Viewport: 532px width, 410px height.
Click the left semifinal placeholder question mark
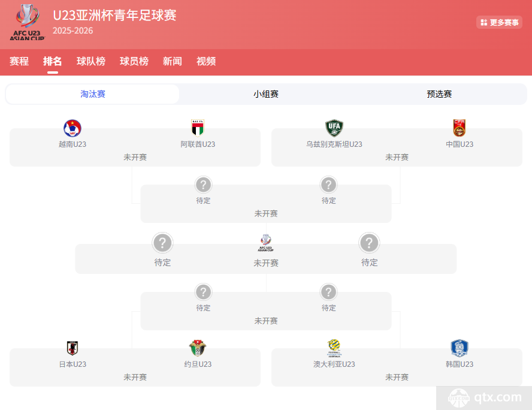(162, 243)
